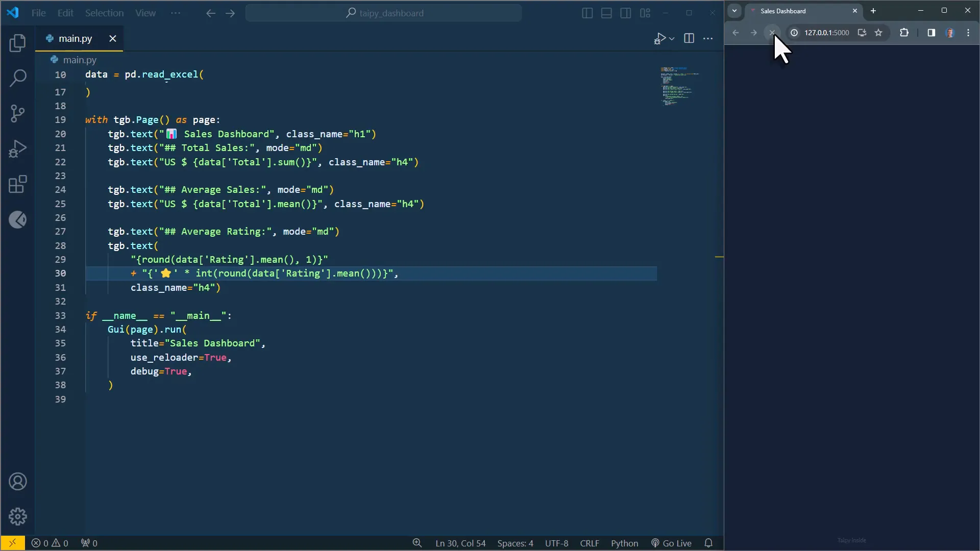Image resolution: width=980 pixels, height=551 pixels.
Task: Open the Search icon in the activity bar
Action: pos(18,78)
